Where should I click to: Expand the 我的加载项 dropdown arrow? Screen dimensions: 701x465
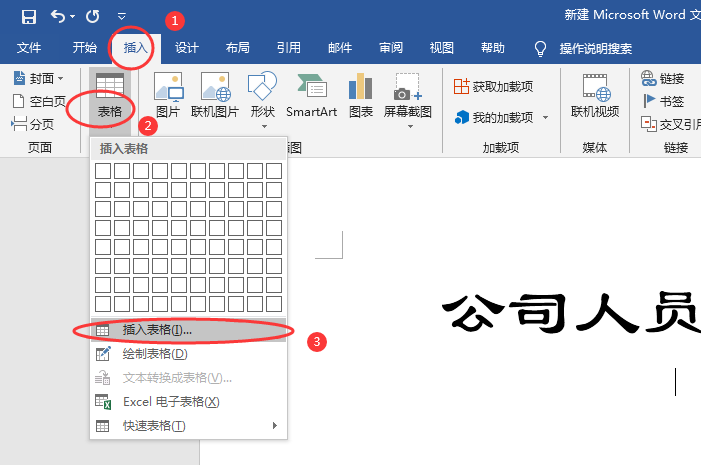point(545,118)
